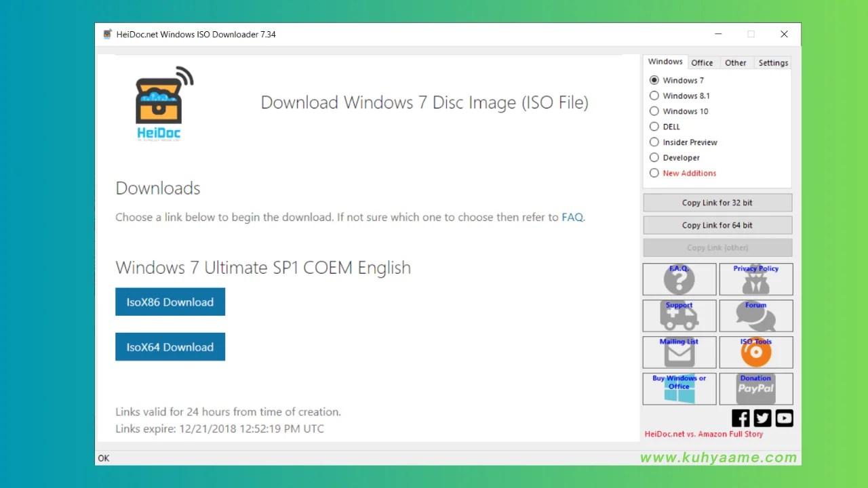
Task: Select the Windows 7 radio button
Action: pyautogui.click(x=654, y=80)
